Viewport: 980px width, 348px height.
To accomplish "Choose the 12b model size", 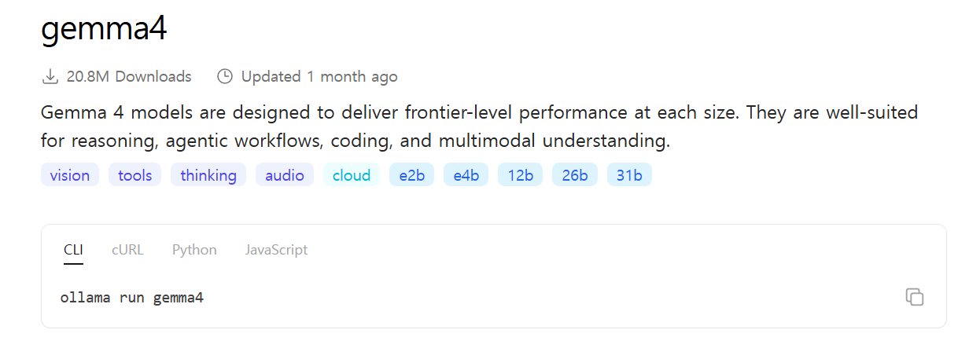I will [520, 175].
